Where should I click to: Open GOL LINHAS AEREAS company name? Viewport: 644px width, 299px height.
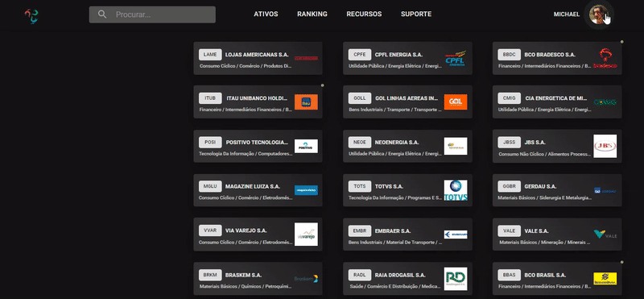click(407, 98)
